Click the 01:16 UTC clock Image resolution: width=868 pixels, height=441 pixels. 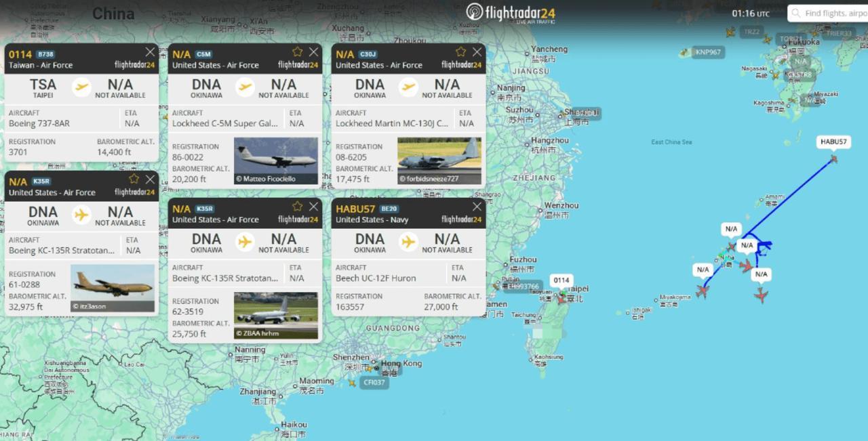(x=751, y=14)
